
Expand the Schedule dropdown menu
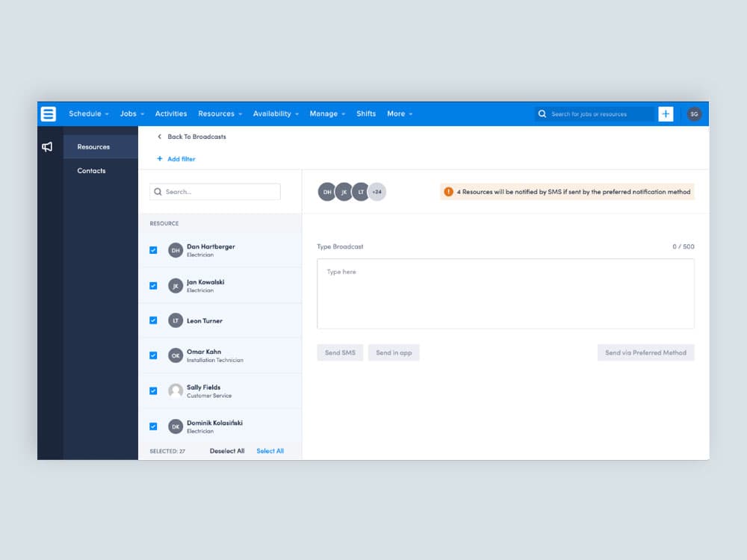click(x=89, y=113)
